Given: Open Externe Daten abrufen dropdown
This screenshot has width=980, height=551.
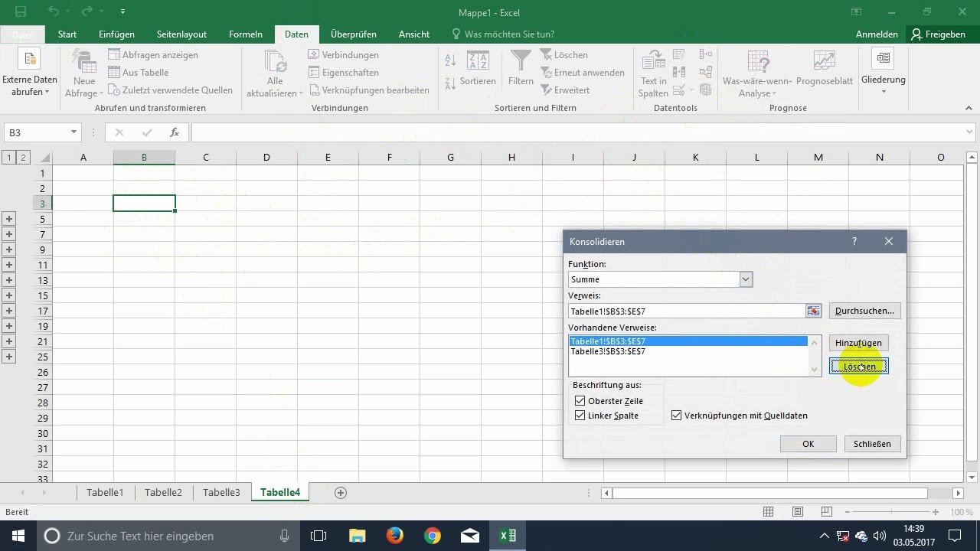Looking at the screenshot, I should pyautogui.click(x=47, y=92).
